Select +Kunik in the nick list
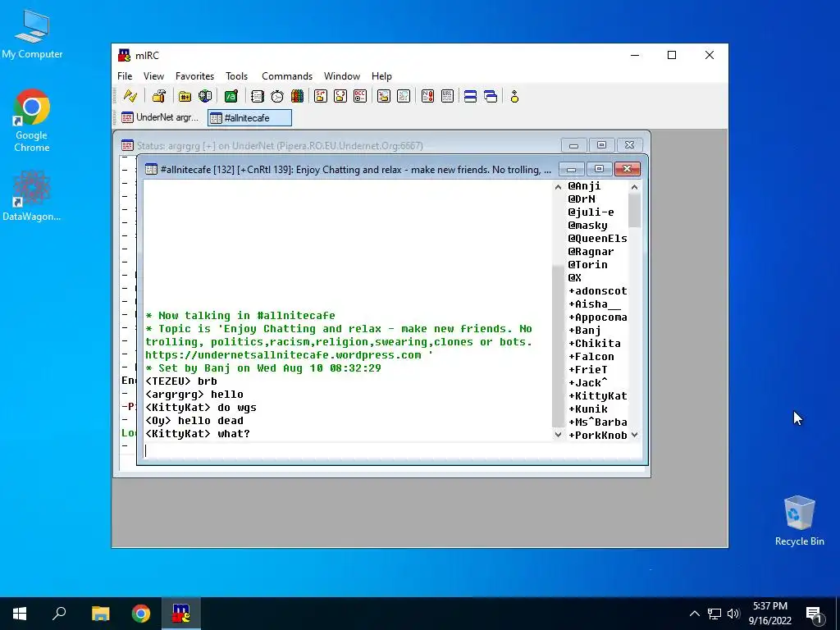Image resolution: width=840 pixels, height=630 pixels. [587, 409]
